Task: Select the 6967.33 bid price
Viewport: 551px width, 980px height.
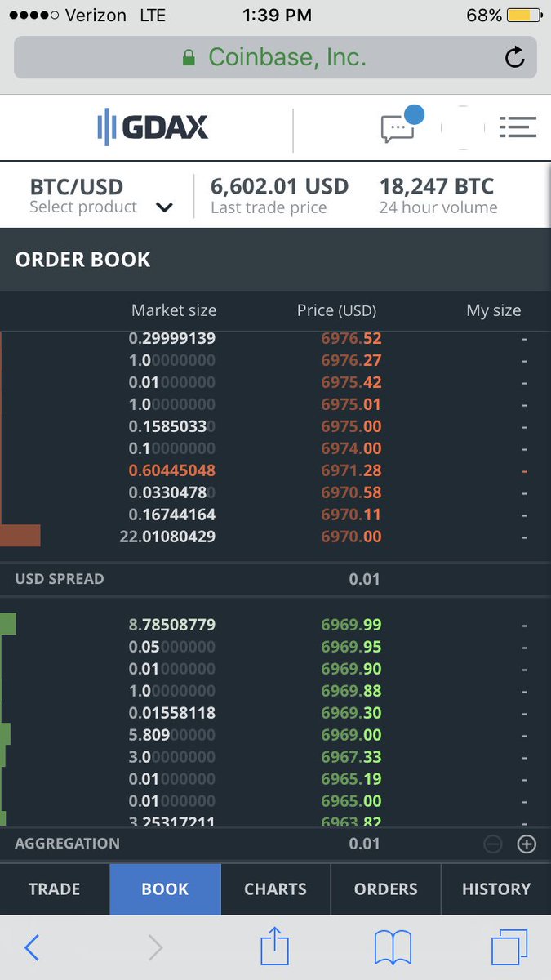Action: coord(351,757)
